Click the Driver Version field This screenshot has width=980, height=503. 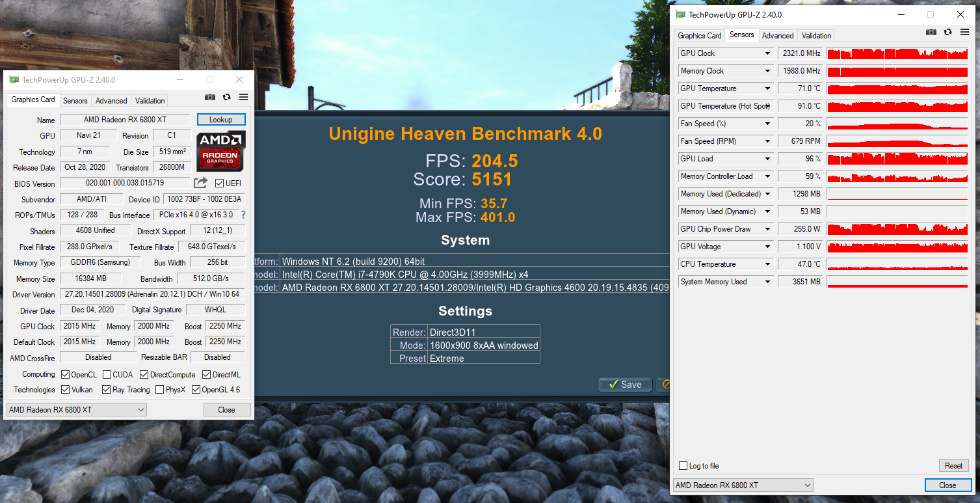(x=152, y=294)
